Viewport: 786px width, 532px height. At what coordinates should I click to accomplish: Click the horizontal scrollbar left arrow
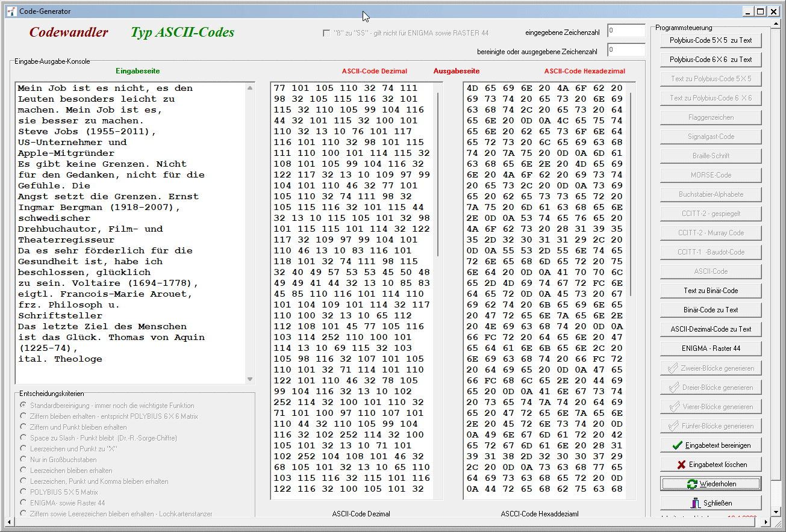(x=10, y=522)
